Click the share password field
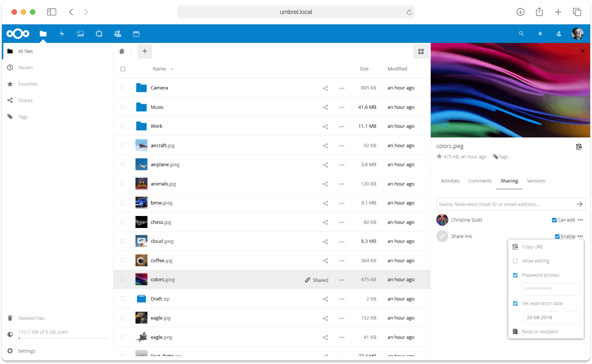 coord(551,289)
